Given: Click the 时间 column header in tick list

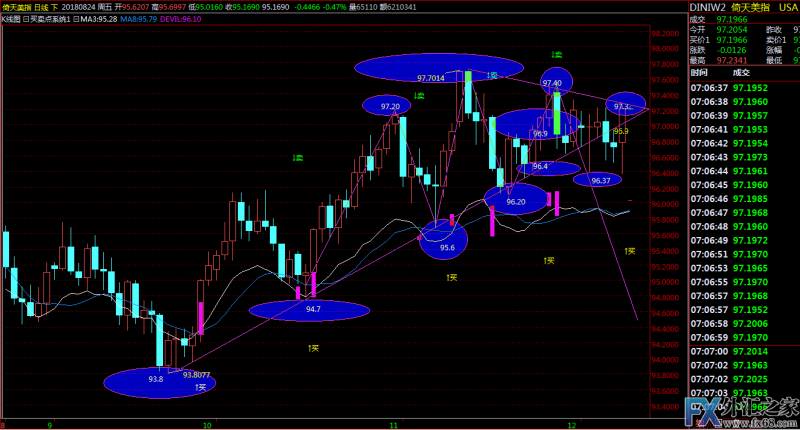Looking at the screenshot, I should tap(699, 72).
